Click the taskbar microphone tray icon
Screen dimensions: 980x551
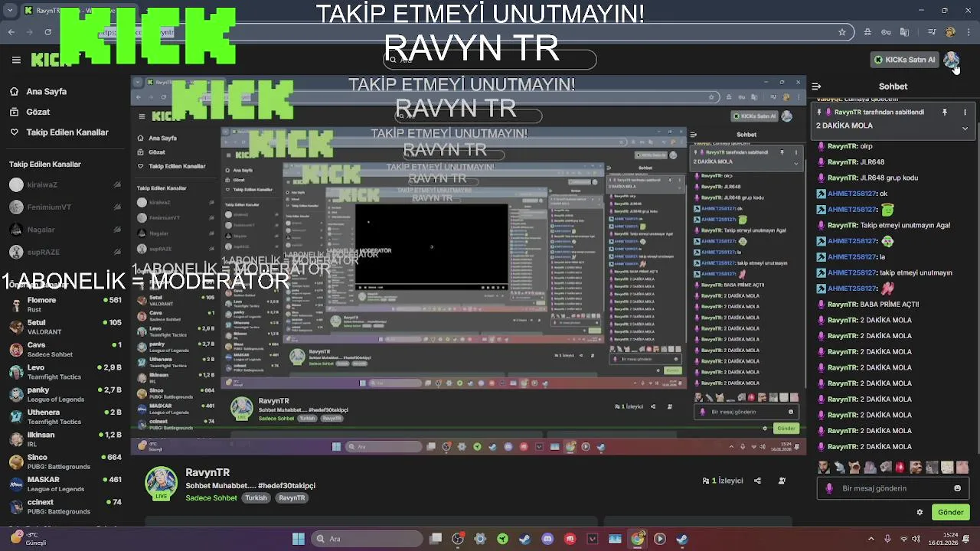(x=887, y=539)
